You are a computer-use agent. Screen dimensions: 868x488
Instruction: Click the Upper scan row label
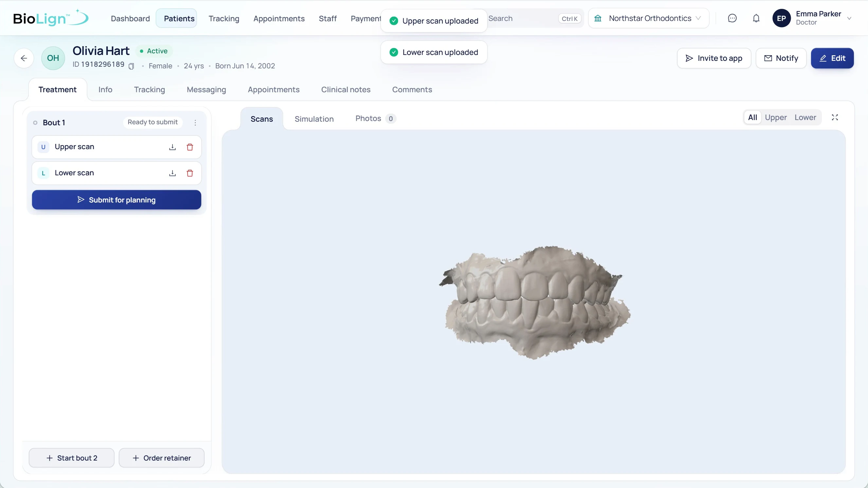point(75,147)
